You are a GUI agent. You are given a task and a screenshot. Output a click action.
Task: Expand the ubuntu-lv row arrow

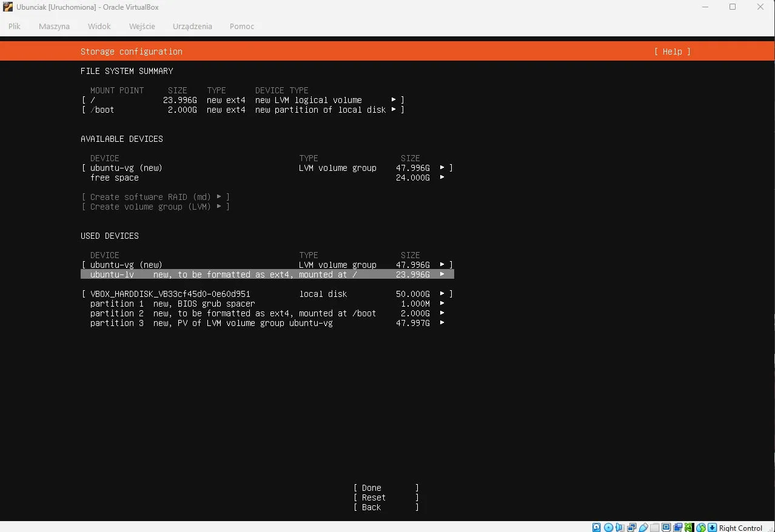pyautogui.click(x=442, y=274)
